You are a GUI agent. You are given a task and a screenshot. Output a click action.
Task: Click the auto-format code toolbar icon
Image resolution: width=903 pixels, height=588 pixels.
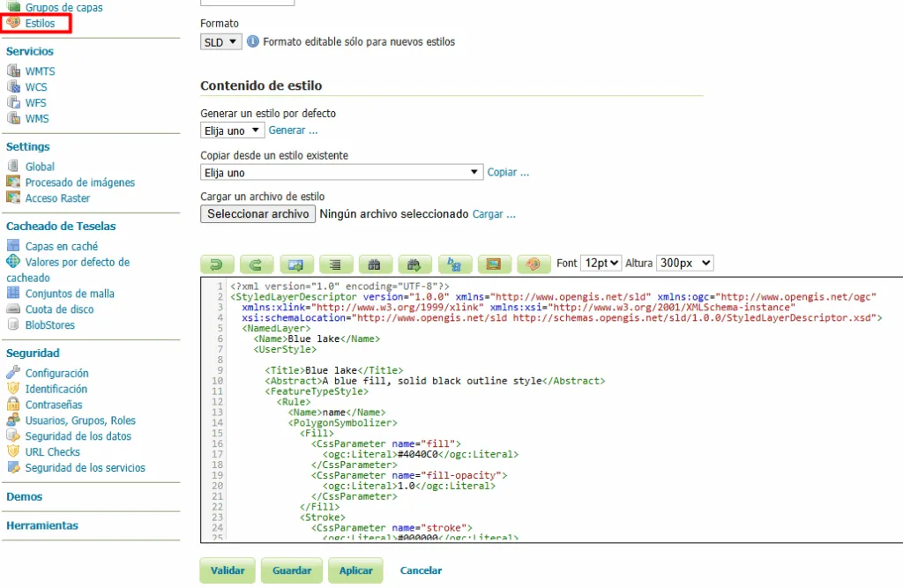coord(335,264)
